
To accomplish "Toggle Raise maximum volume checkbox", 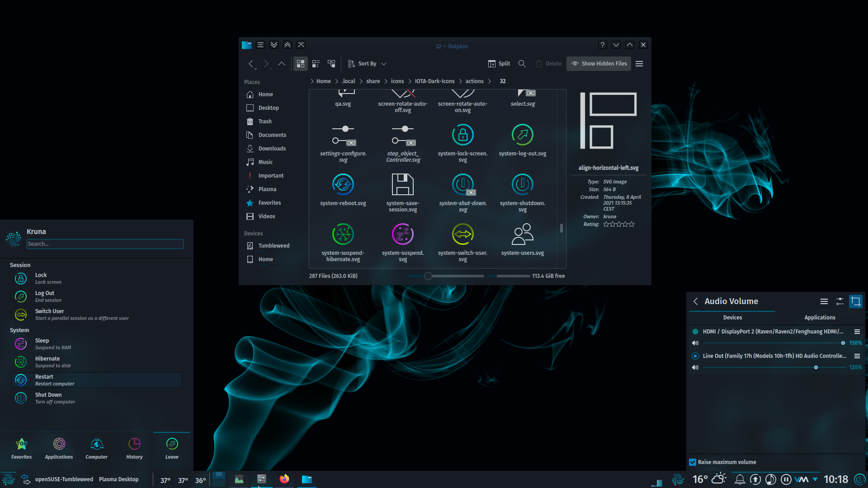I will (x=693, y=462).
